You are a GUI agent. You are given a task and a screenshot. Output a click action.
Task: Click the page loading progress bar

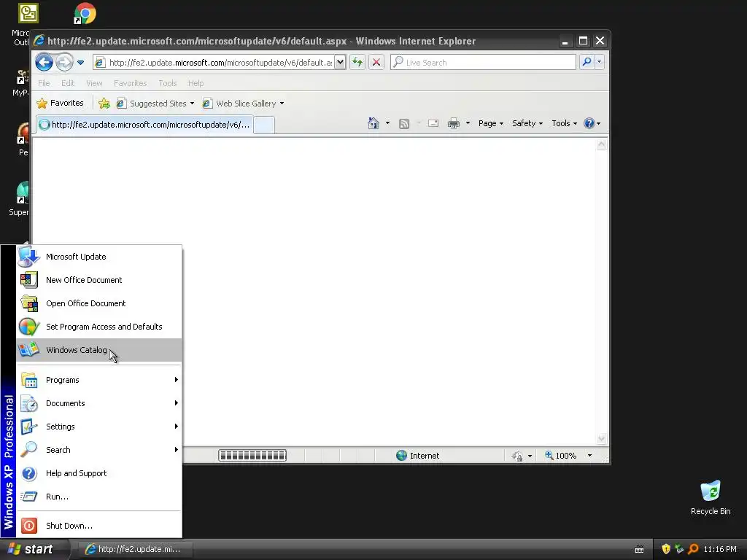coord(252,456)
